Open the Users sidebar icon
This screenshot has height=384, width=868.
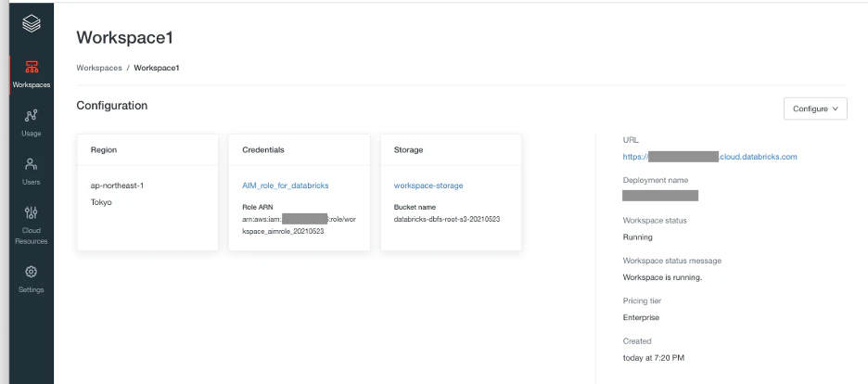click(x=32, y=164)
